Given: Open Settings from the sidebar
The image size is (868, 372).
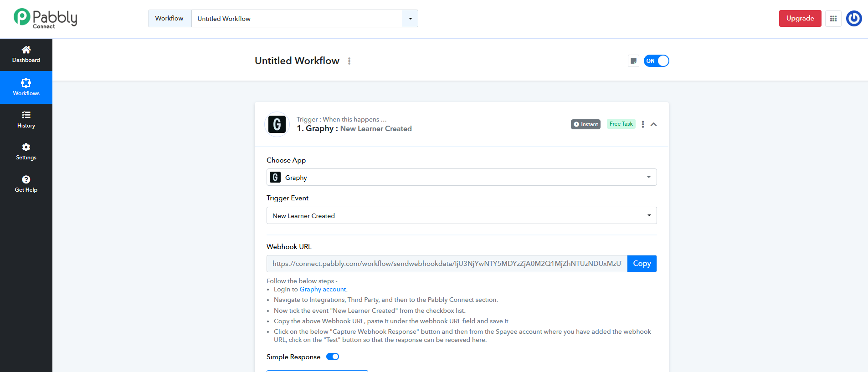Looking at the screenshot, I should coord(26,152).
